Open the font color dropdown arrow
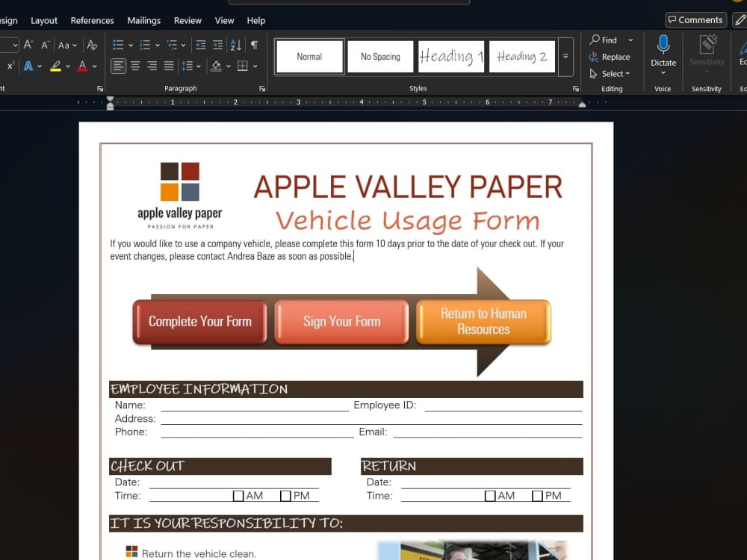The image size is (747, 560). (x=94, y=66)
